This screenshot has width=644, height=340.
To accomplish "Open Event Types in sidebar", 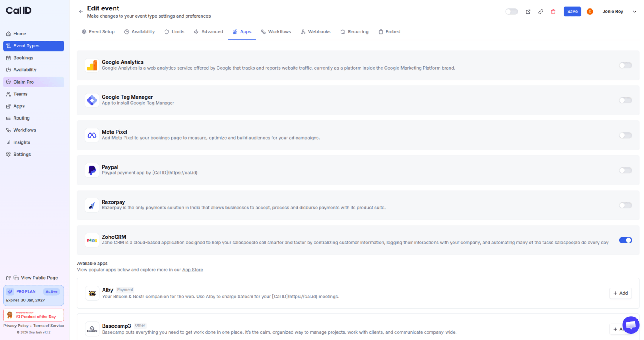I will pos(33,46).
